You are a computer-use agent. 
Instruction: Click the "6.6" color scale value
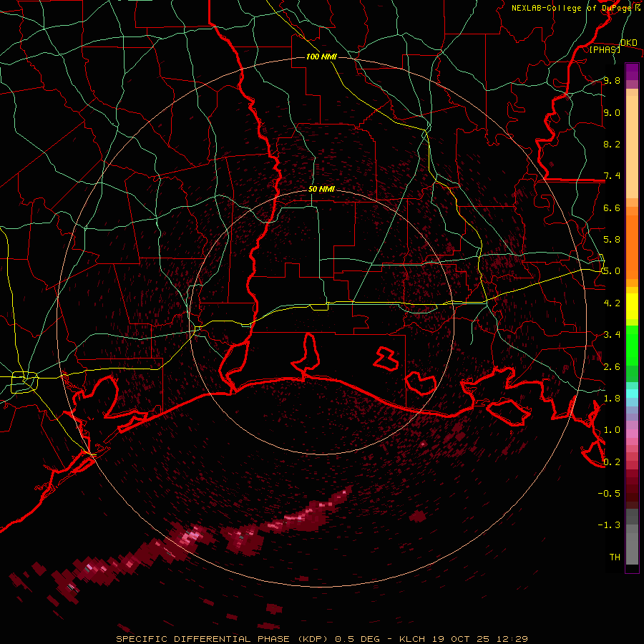[x=612, y=208]
